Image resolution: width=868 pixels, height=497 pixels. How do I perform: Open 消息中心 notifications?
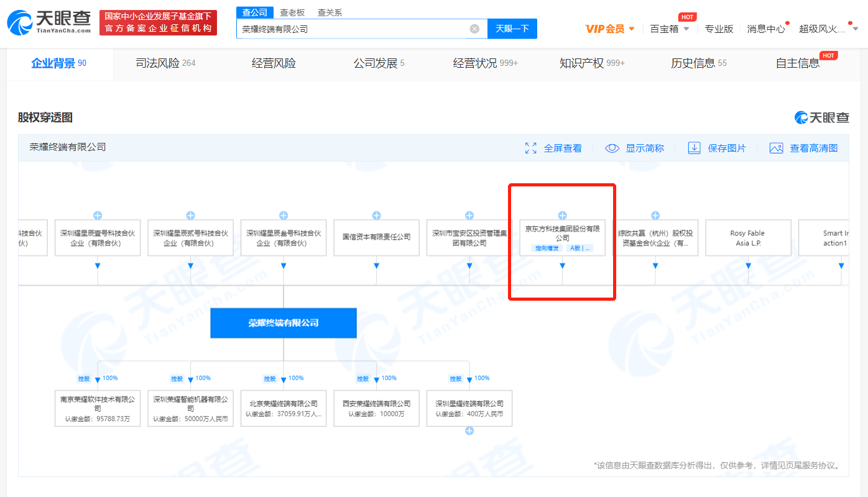(x=766, y=29)
